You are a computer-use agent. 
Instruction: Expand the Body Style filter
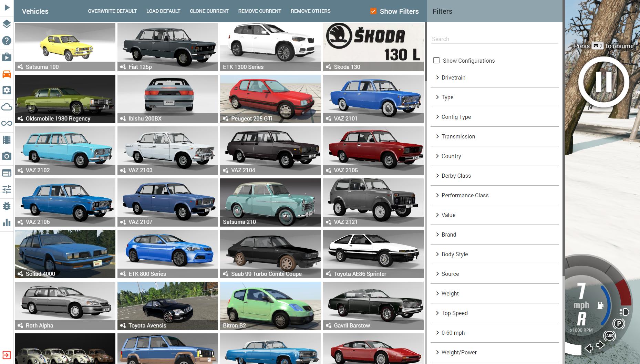[495, 254]
